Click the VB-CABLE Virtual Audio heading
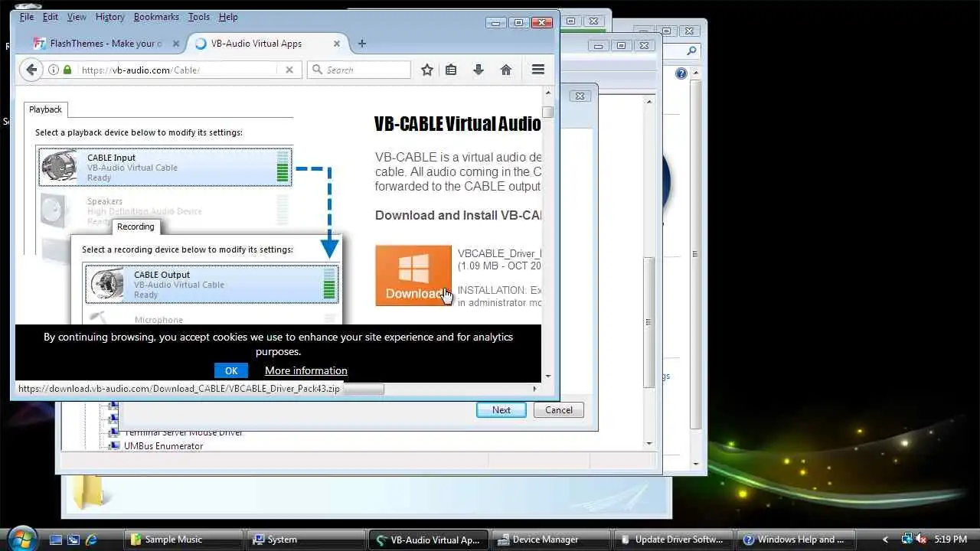The width and height of the screenshot is (980, 551). (458, 124)
